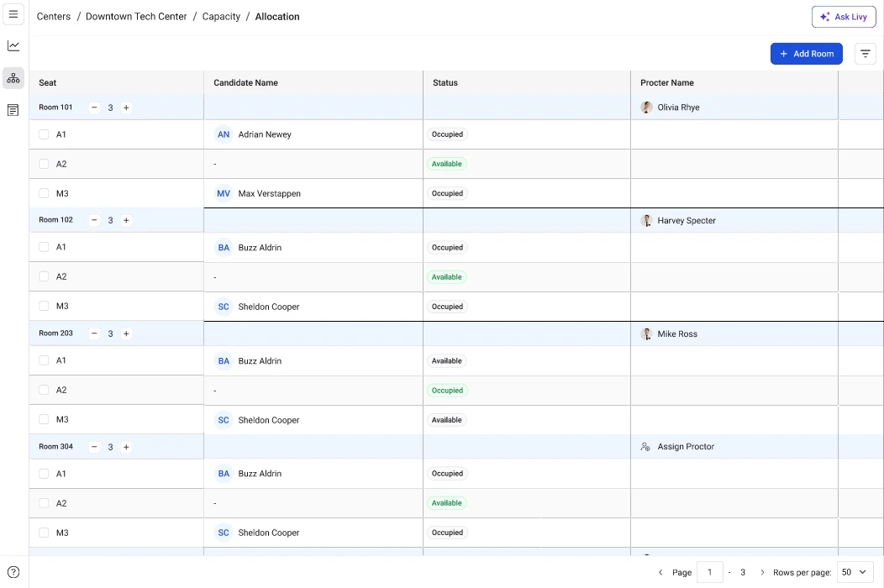This screenshot has width=884, height=588.
Task: Increase seat count for Room 304
Action: pyautogui.click(x=126, y=447)
